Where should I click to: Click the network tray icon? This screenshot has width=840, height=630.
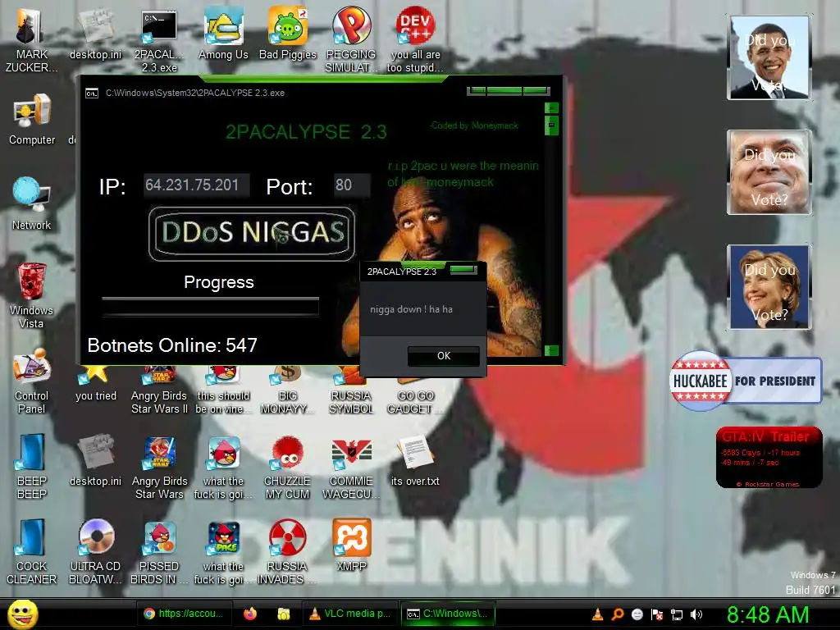click(677, 614)
